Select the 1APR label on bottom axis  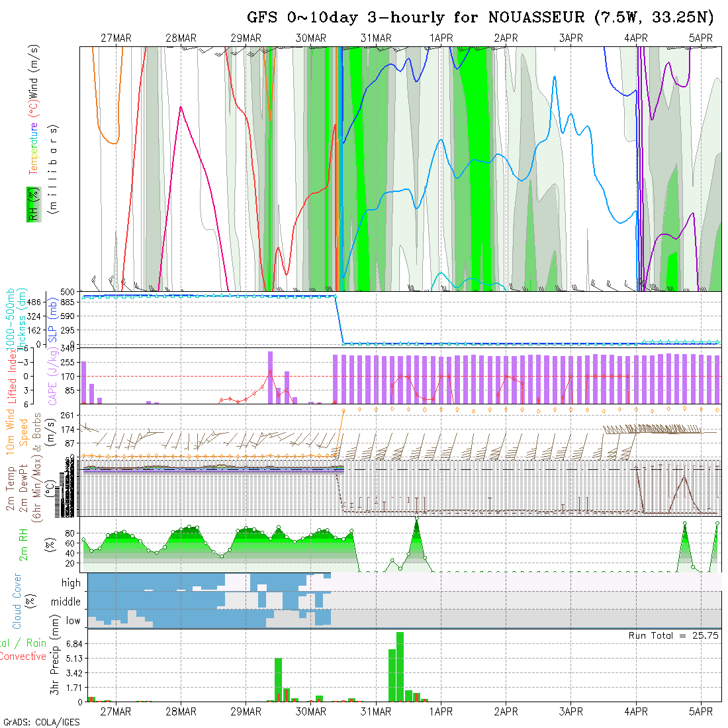coord(441,711)
